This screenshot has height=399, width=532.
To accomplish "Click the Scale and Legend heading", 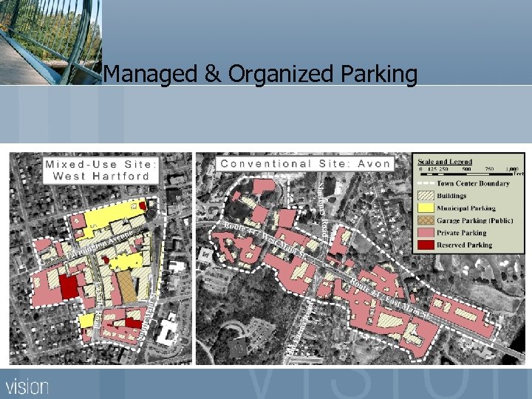I will click(x=445, y=162).
